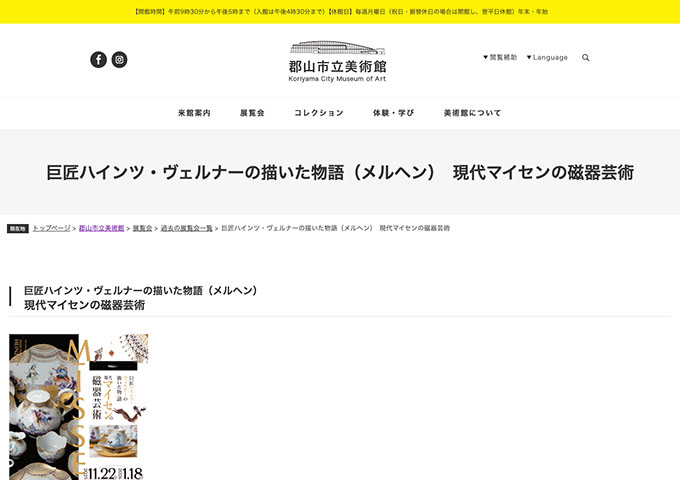Click the yellow opening hours notice banner
Viewport: 680px width, 480px height.
click(x=340, y=12)
